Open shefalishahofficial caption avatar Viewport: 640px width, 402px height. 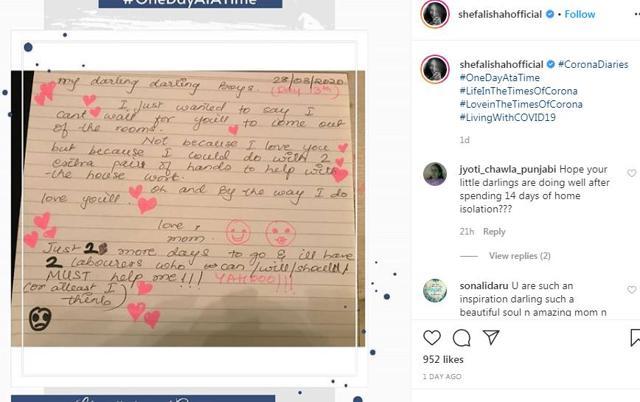[435, 69]
